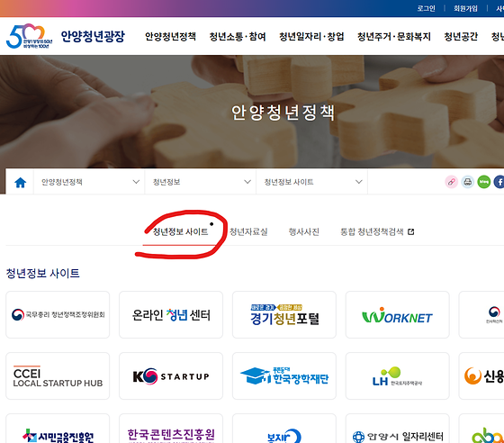
Task: Copy the page URL with the pink link icon
Action: coord(451,182)
